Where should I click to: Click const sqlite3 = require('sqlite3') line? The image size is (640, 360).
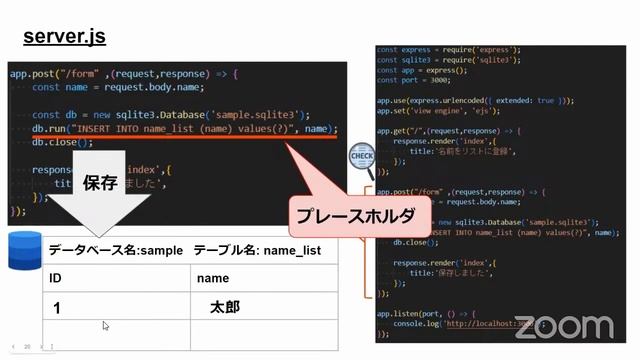[449, 60]
